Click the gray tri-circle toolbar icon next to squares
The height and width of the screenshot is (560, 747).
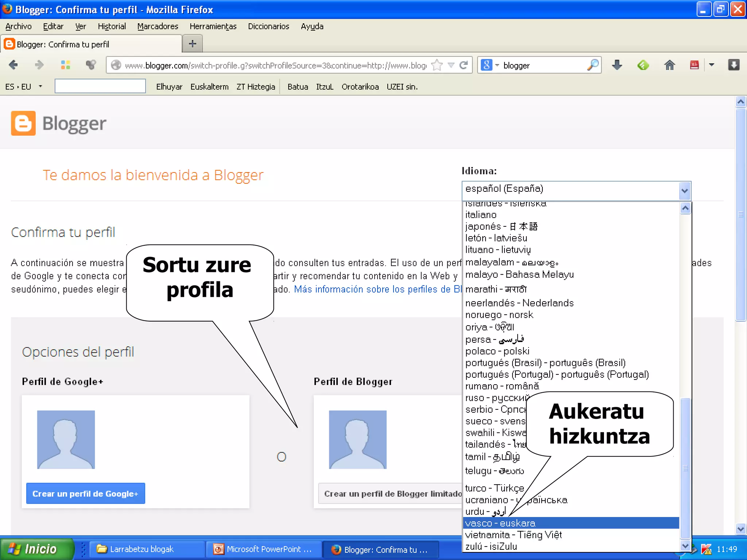pyautogui.click(x=91, y=65)
